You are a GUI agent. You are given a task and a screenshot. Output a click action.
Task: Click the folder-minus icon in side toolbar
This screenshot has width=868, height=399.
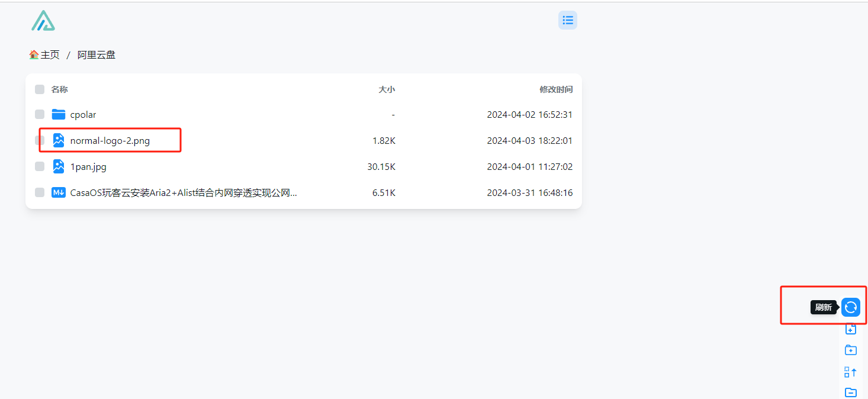point(851,392)
